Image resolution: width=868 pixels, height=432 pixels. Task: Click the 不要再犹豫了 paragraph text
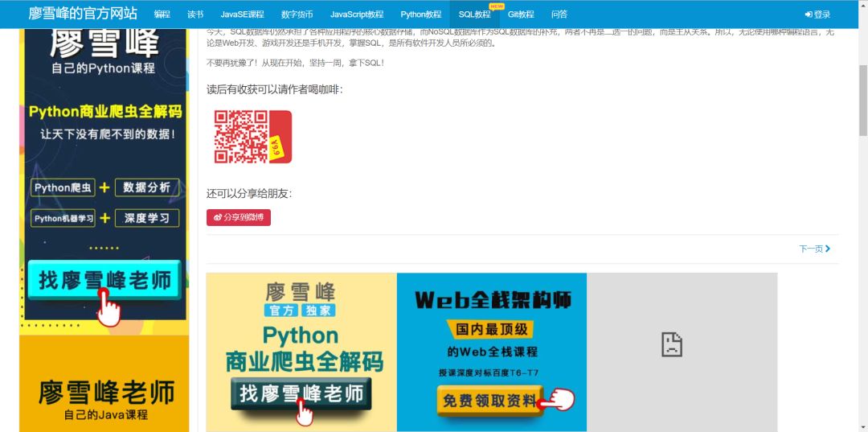pyautogui.click(x=295, y=63)
